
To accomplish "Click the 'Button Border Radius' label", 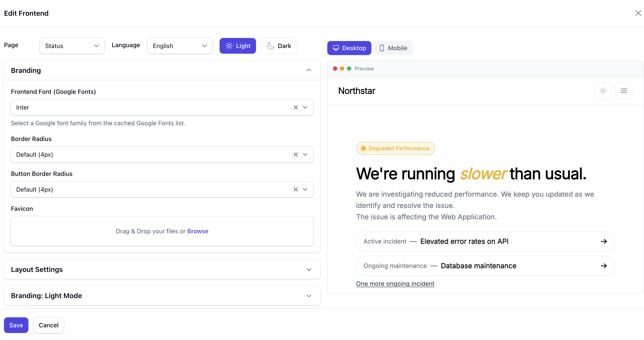I will 42,174.
